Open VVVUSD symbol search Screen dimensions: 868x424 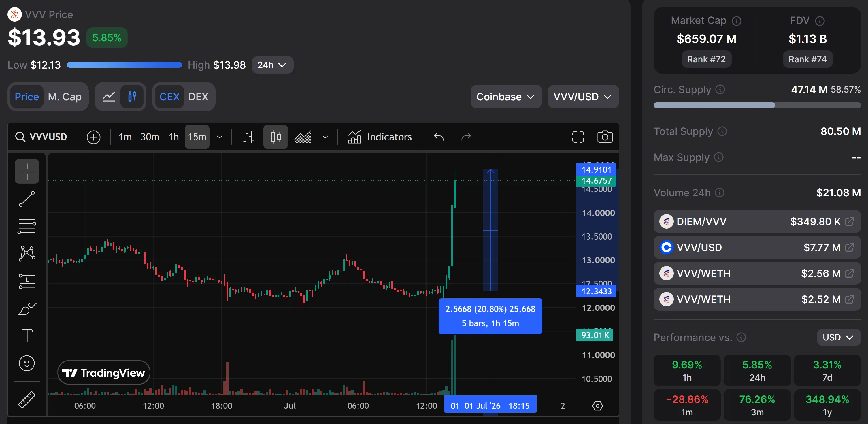click(41, 137)
